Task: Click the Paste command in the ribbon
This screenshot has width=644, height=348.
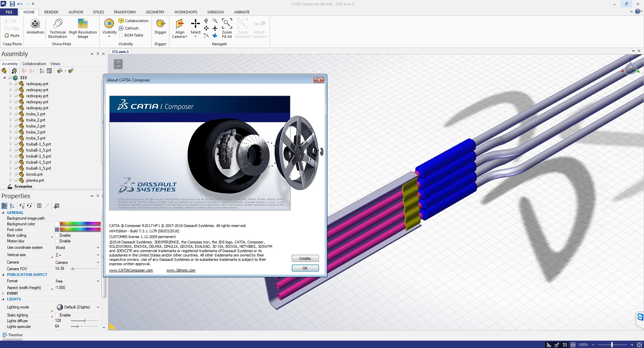Action: pos(12,36)
